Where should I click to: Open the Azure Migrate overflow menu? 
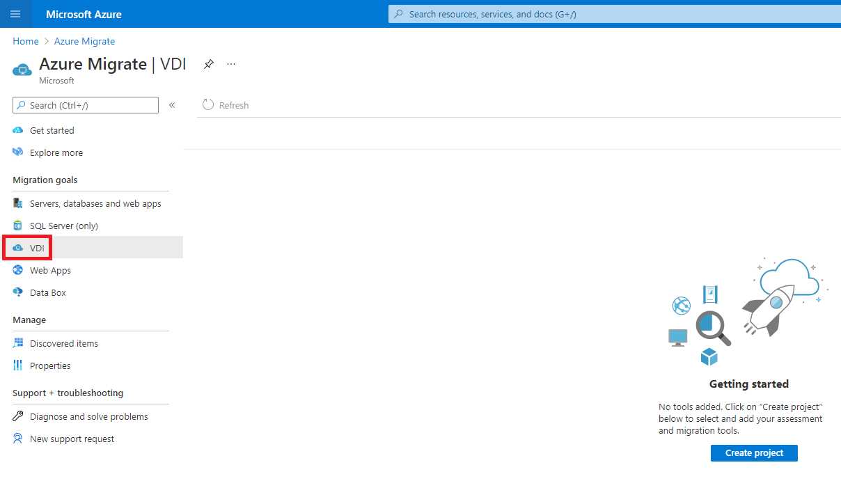pyautogui.click(x=231, y=63)
